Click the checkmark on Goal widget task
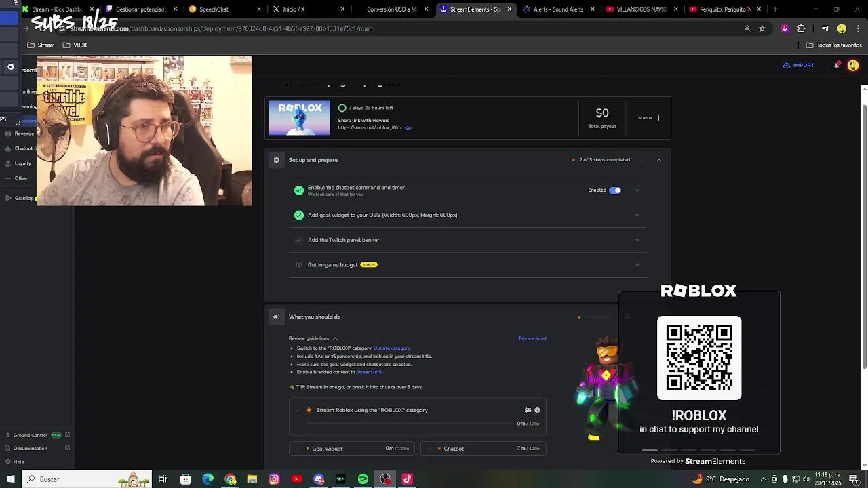The image size is (868, 488). 298,449
